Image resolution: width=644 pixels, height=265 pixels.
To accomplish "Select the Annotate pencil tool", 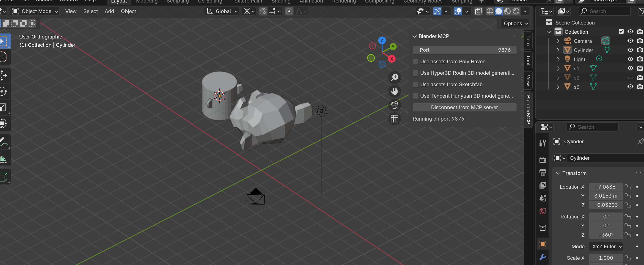I will (3, 142).
